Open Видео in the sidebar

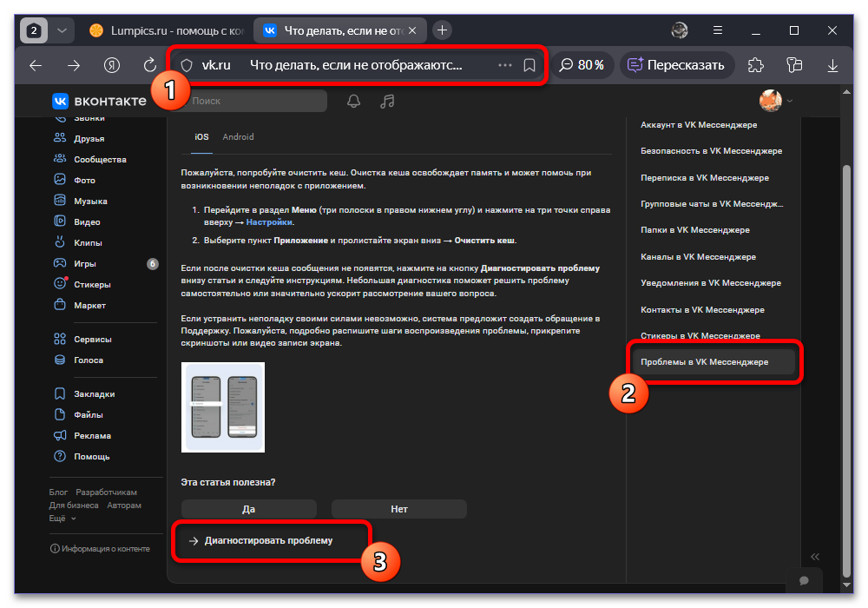[87, 222]
